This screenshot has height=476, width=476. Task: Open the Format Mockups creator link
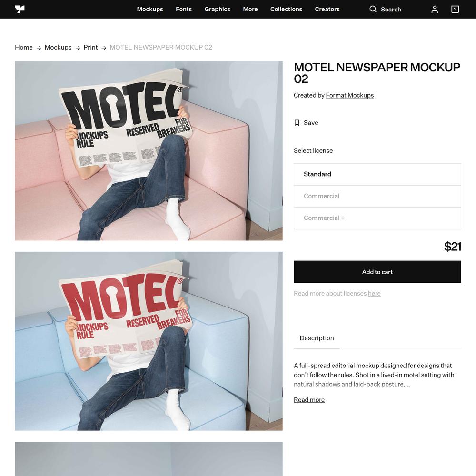point(350,95)
